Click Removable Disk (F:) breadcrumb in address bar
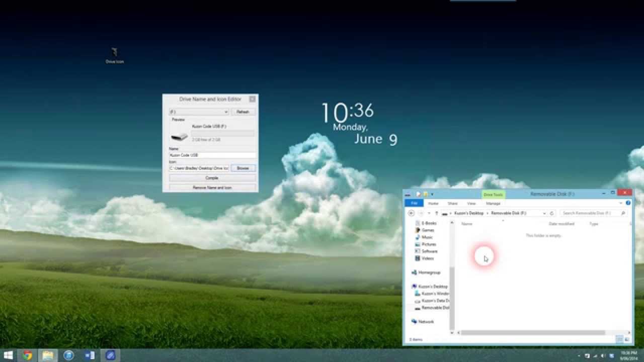The height and width of the screenshot is (362, 644). click(x=509, y=213)
